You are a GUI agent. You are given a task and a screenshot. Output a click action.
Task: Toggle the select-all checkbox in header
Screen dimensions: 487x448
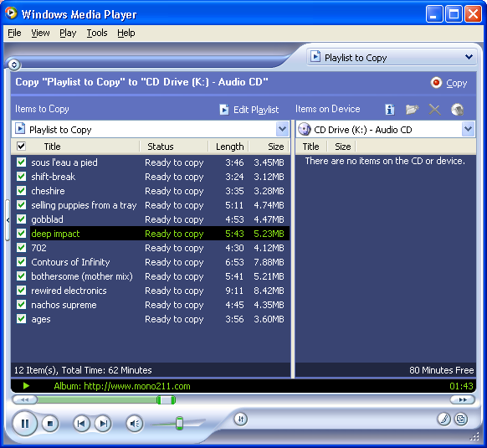(21, 146)
